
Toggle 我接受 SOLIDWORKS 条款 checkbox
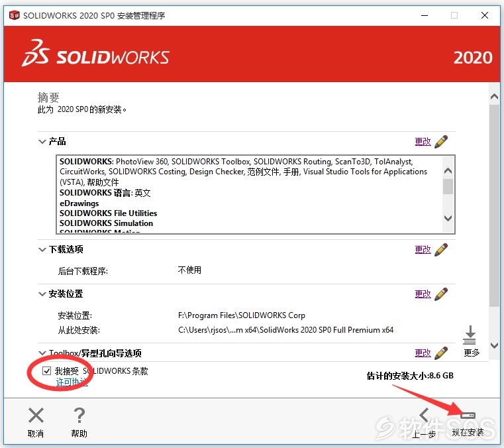(x=46, y=371)
